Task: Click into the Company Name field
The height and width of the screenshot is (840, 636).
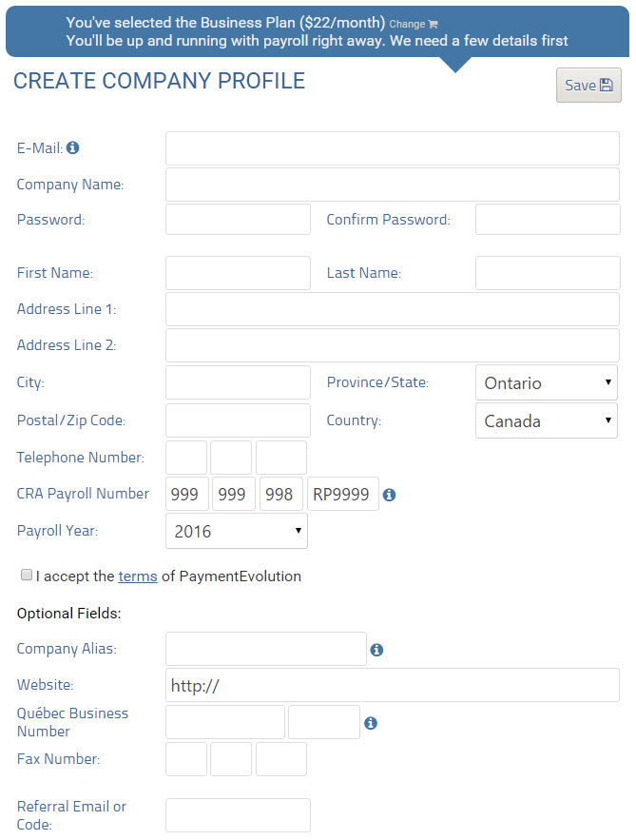Action: (x=392, y=185)
